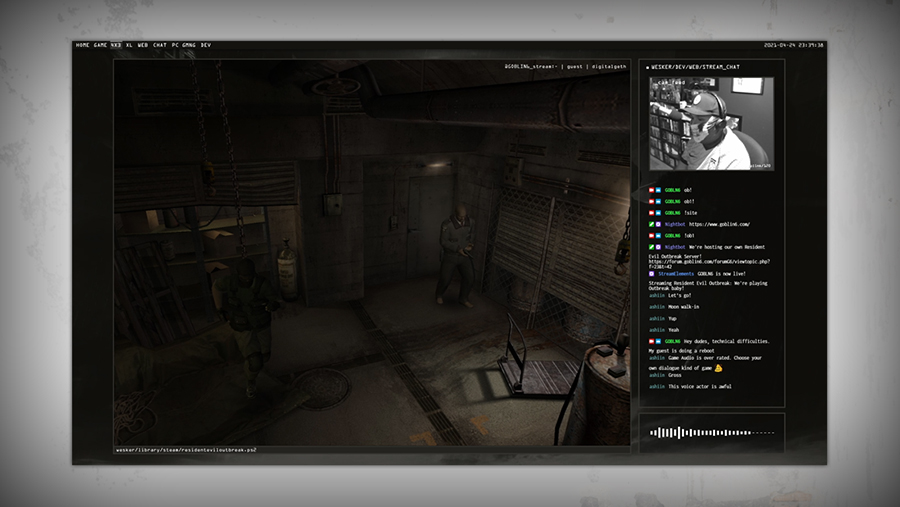Click red badge beside 'Hey dudes, technical difficulties'
The height and width of the screenshot is (507, 900).
(651, 342)
